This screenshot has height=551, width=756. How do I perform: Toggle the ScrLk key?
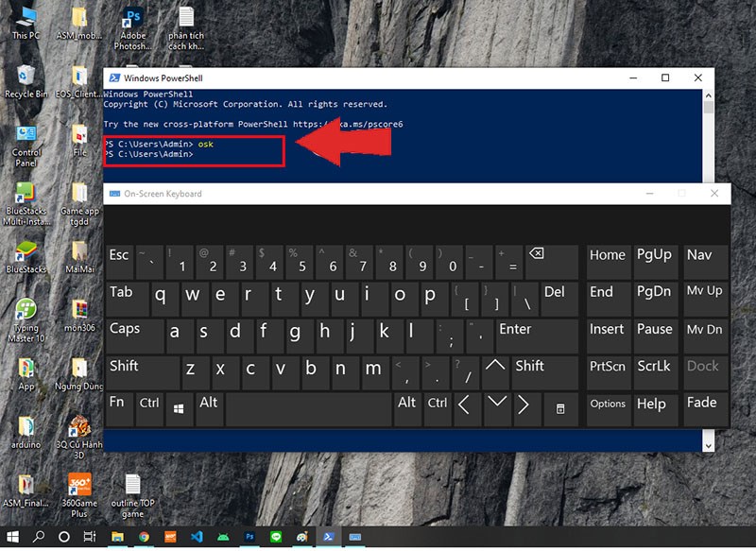pyautogui.click(x=655, y=372)
